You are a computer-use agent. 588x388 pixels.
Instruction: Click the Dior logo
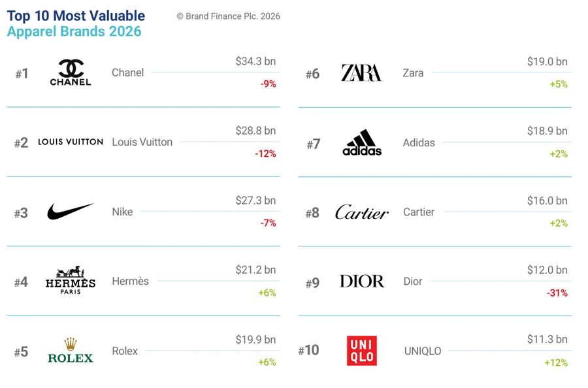tap(362, 281)
